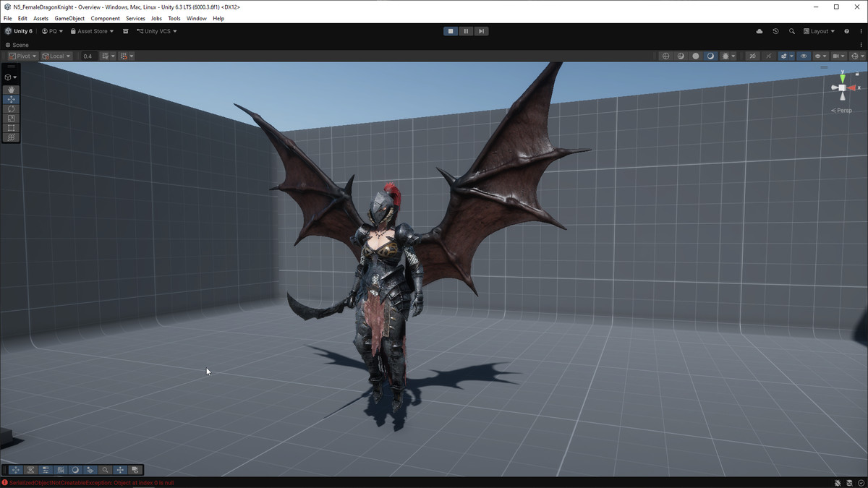Image resolution: width=868 pixels, height=488 pixels.
Task: Click the Asset Store button
Action: pos(90,31)
